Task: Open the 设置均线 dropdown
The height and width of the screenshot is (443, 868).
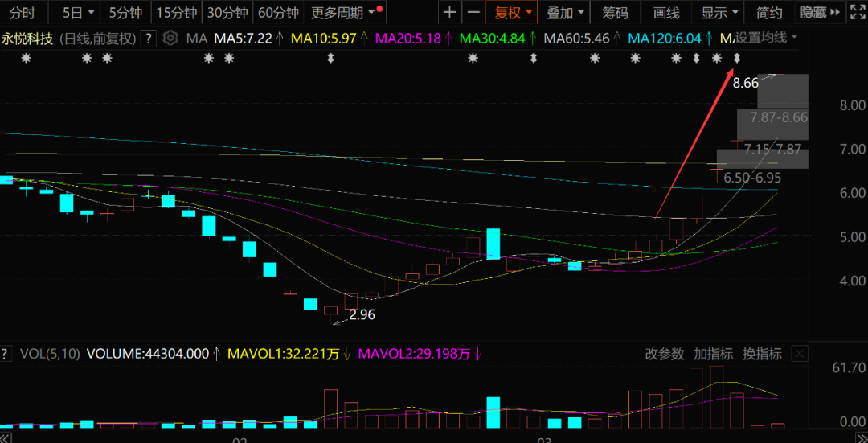Action: pyautogui.click(x=766, y=39)
